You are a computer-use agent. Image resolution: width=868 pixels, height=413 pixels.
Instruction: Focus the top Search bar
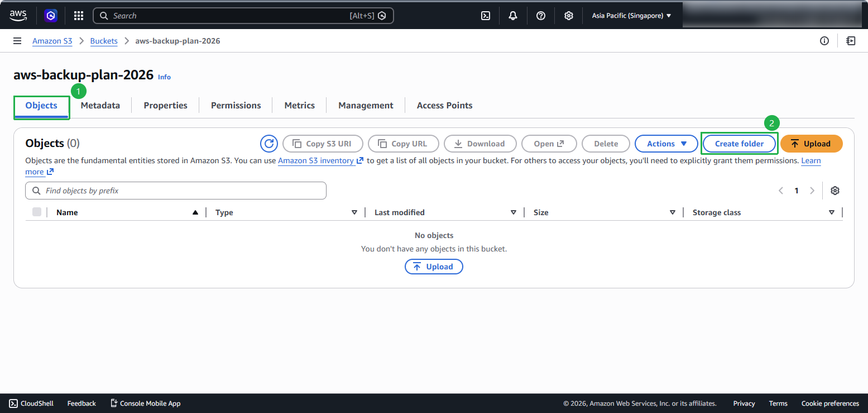click(x=243, y=16)
